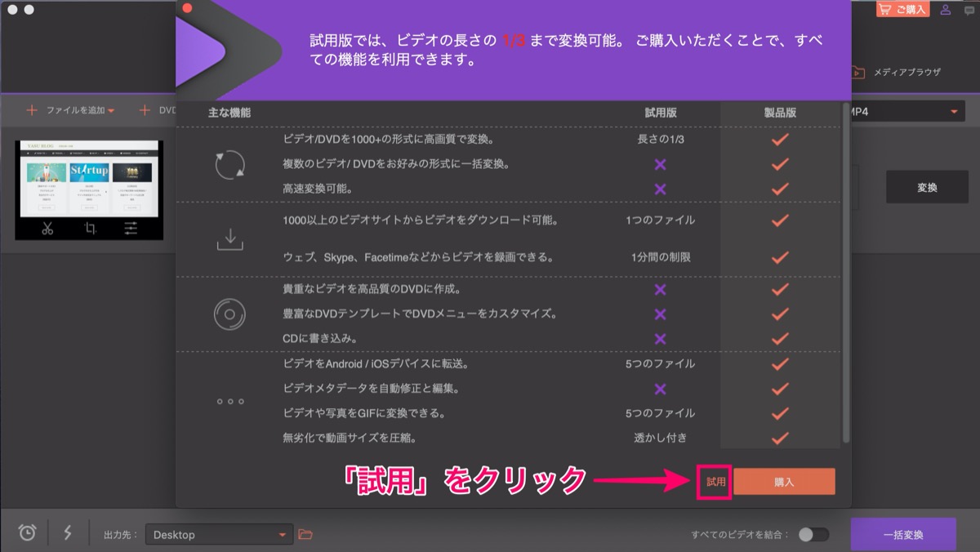Click the 一括変換 batch convert button
The height and width of the screenshot is (552, 980).
903,535
